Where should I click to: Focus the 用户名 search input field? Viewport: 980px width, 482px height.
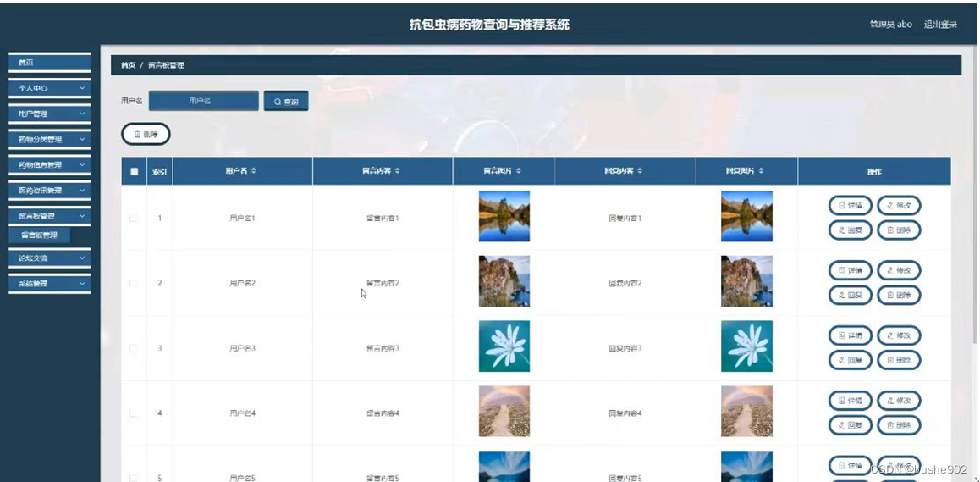204,101
